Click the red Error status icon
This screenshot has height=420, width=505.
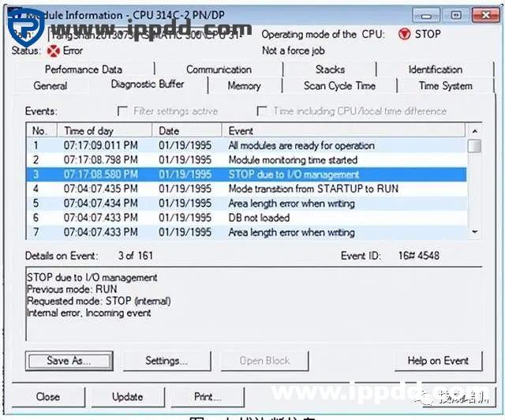pos(53,51)
